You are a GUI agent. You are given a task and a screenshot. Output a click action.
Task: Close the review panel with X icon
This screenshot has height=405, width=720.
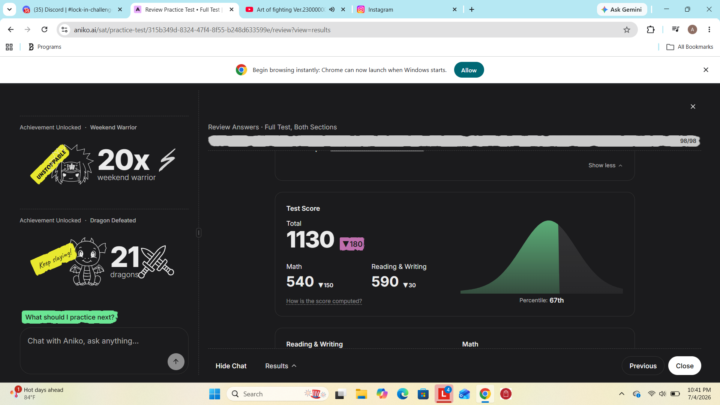[692, 107]
